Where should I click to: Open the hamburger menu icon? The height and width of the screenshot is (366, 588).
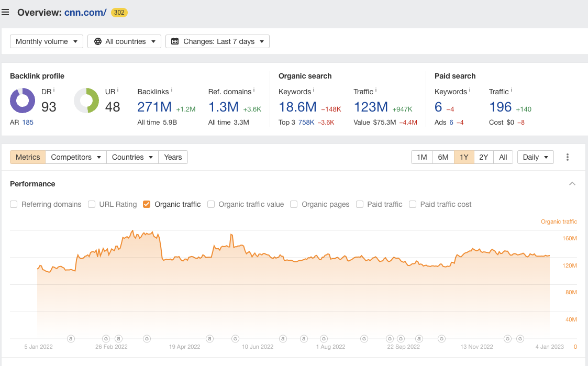click(5, 12)
